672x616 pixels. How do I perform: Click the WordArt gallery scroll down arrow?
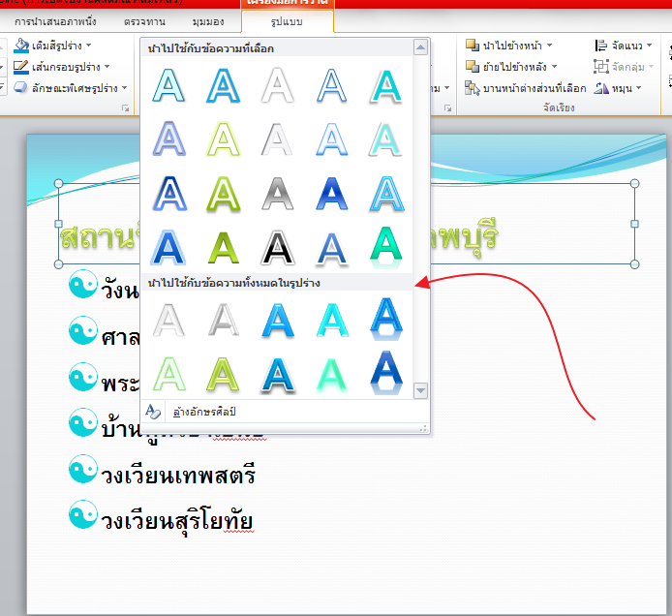tap(420, 390)
